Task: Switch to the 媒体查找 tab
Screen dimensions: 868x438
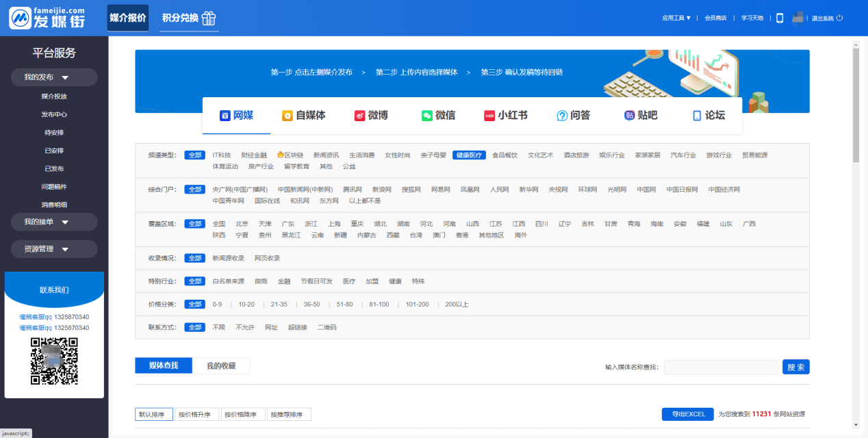Action: 164,365
